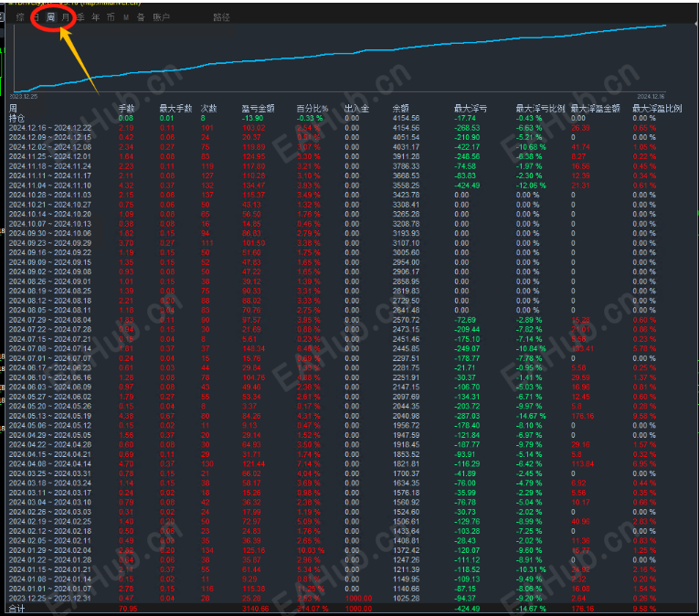Click the 最大浮亏 column header

(x=471, y=109)
